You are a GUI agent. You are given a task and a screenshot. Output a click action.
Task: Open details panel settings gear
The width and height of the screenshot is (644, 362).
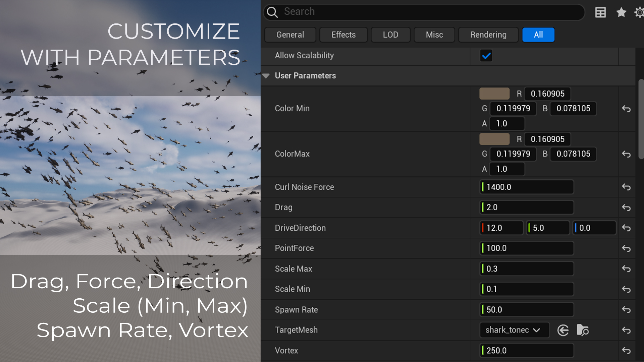coord(639,13)
